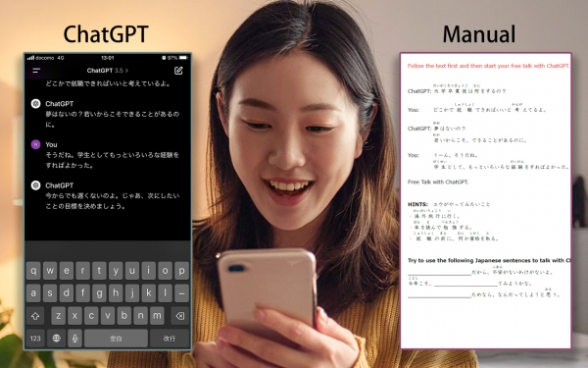Tap the battery indicator in status bar
The image size is (588, 368).
[x=183, y=58]
